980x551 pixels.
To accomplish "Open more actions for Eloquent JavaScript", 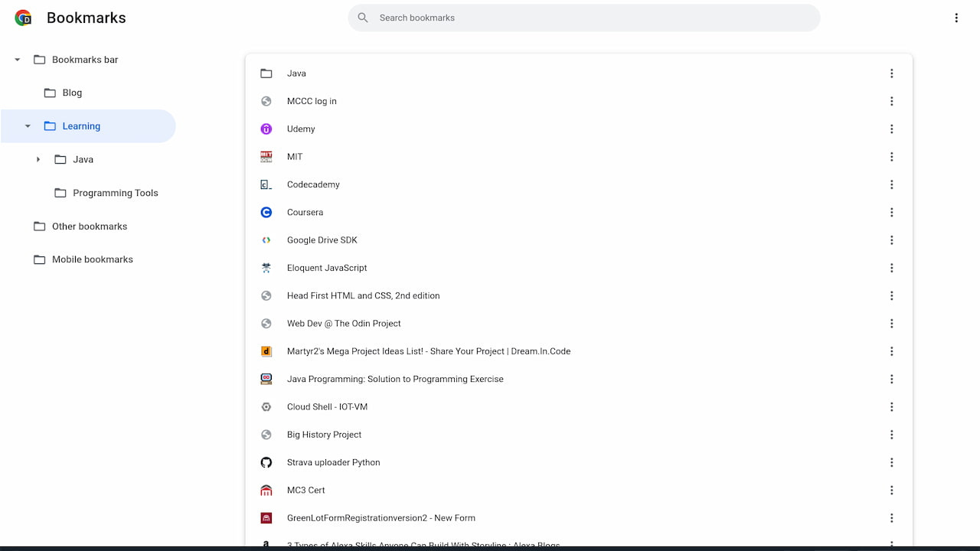I will 891,268.
